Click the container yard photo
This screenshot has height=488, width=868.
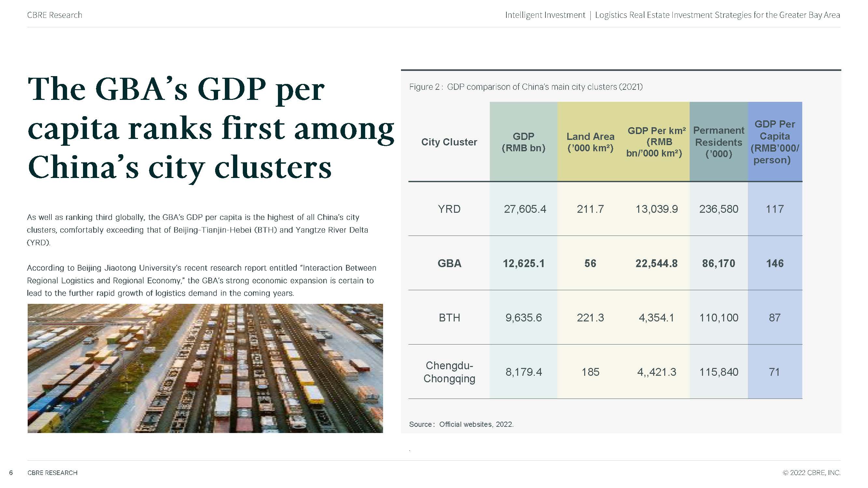pos(205,368)
